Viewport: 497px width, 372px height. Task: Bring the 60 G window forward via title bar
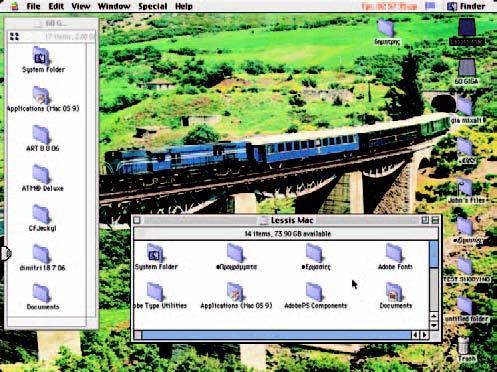tap(52, 23)
